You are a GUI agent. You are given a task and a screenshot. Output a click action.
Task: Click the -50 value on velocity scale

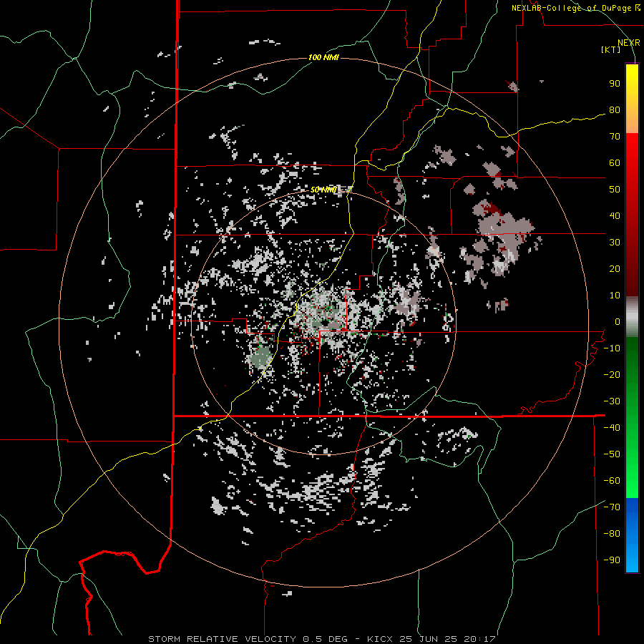pyautogui.click(x=612, y=454)
